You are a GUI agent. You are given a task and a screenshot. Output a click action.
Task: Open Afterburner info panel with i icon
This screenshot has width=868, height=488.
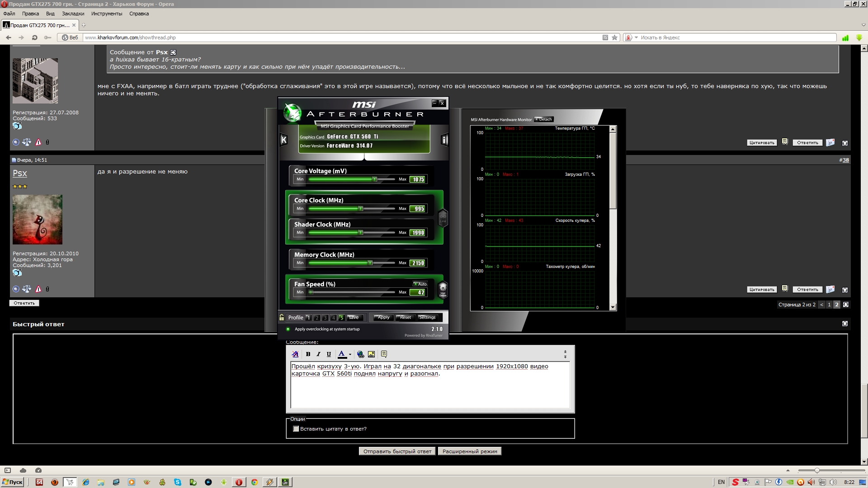point(444,140)
